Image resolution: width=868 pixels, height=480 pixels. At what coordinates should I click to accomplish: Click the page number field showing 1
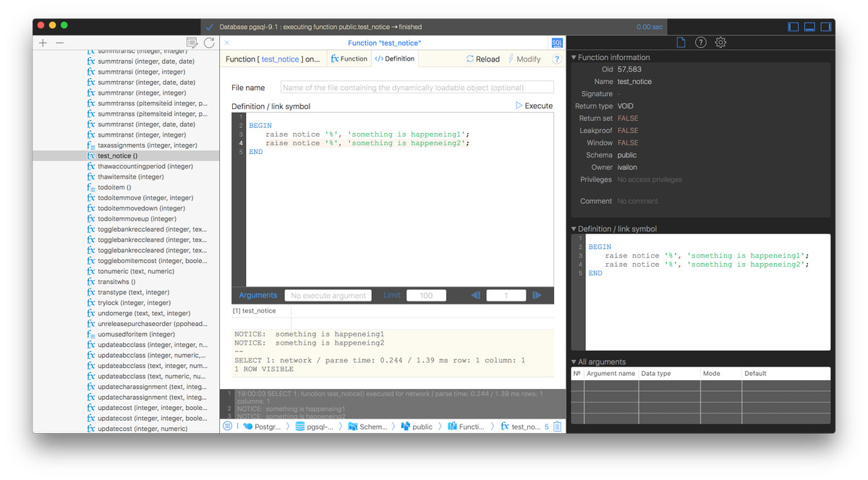506,296
